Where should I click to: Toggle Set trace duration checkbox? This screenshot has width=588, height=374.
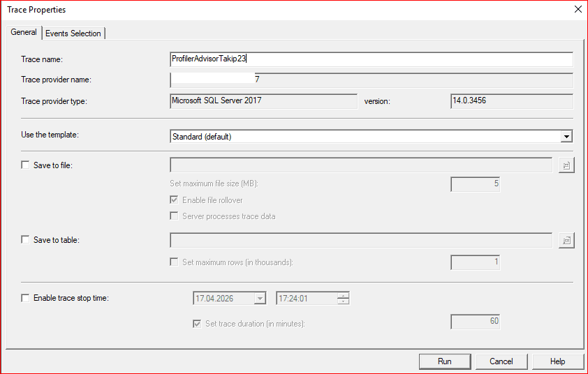point(197,324)
